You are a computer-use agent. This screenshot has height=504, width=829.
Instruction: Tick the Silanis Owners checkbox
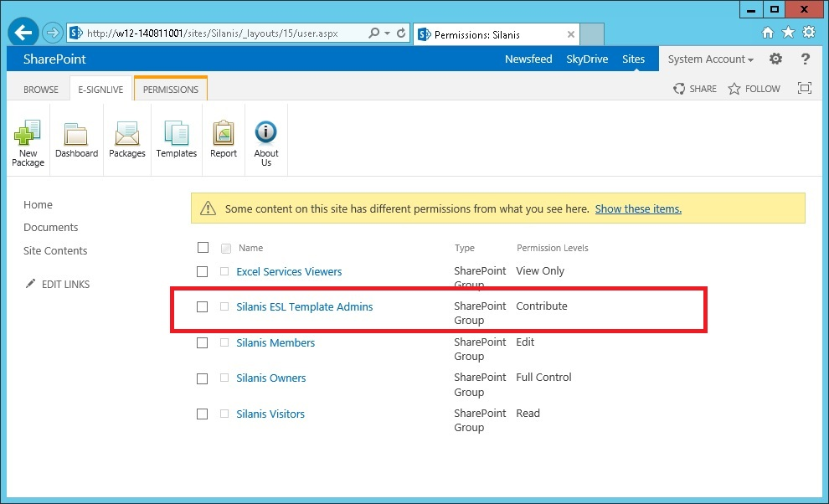(x=202, y=378)
